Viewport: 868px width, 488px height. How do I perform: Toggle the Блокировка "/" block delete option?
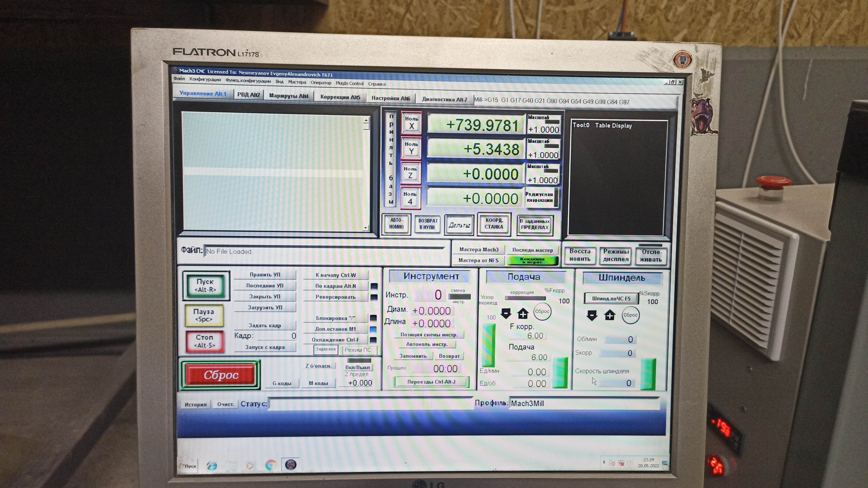click(335, 318)
